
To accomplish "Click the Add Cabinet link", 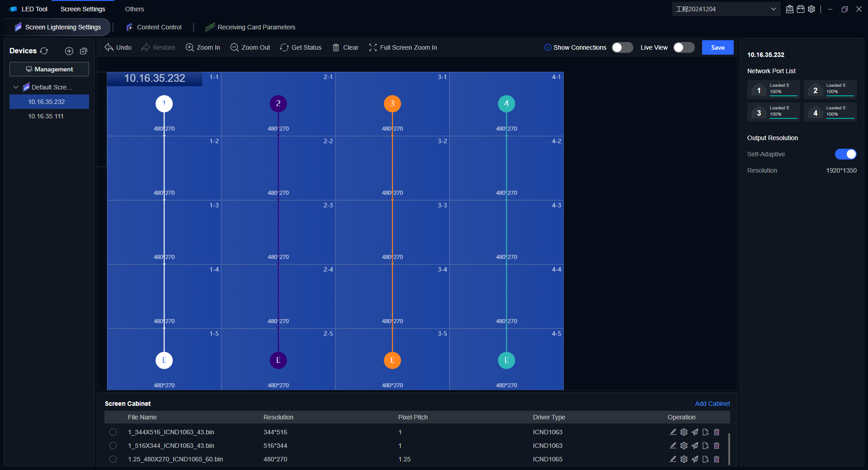I will [712, 404].
